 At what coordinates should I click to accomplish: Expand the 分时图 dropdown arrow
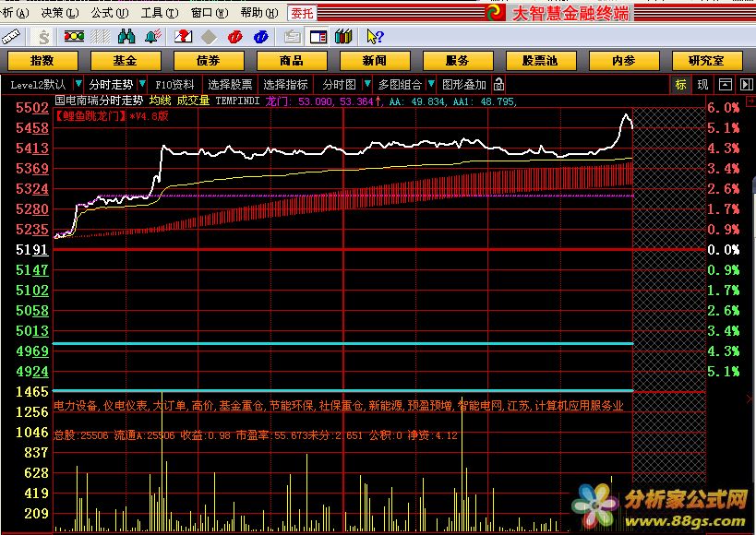(367, 84)
